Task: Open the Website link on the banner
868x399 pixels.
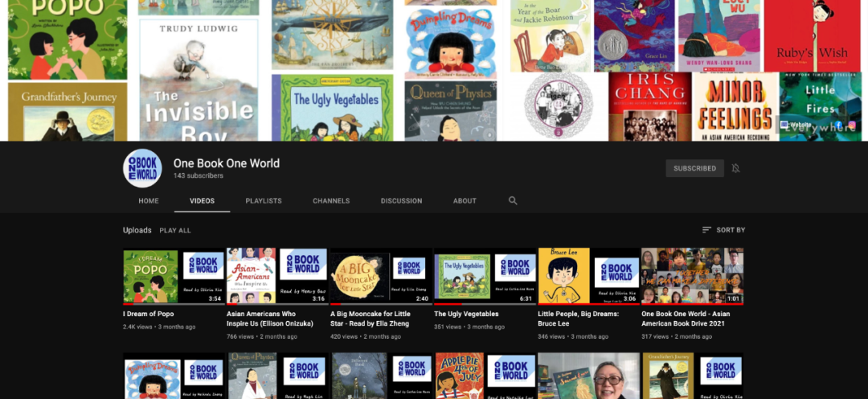Action: 796,125
